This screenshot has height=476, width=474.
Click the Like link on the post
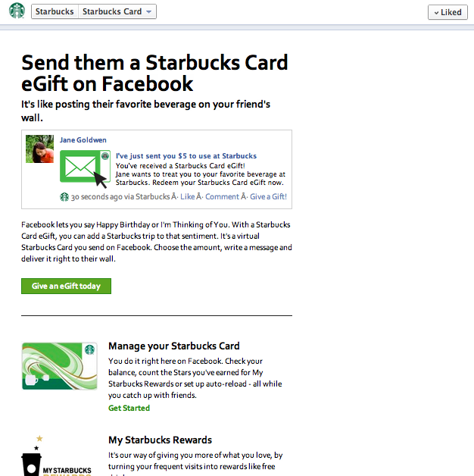[188, 197]
